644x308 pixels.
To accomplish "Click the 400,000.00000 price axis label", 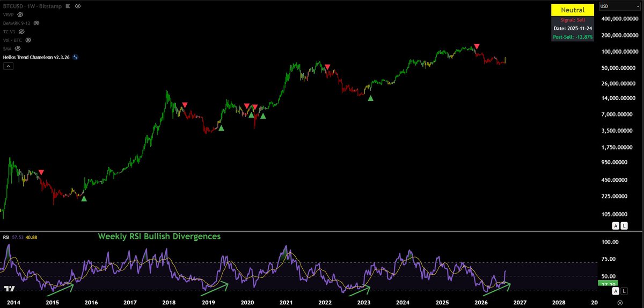I will point(619,19).
